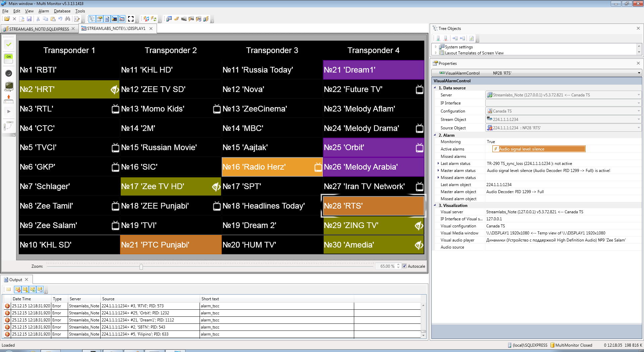Select the №26 'Melody Arabia' channel tile

[x=373, y=167]
